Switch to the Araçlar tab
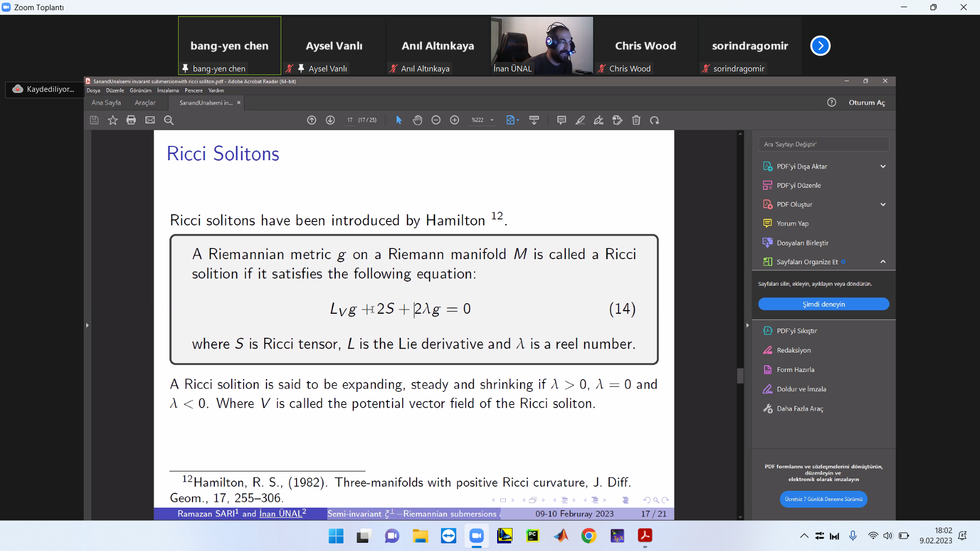This screenshot has width=980, height=551. 145,103
